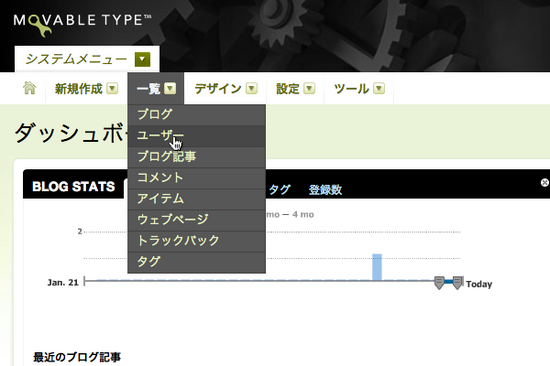The height and width of the screenshot is (366, 550).
Task: Collapse the 一覧 menu arrow
Action: 170,88
